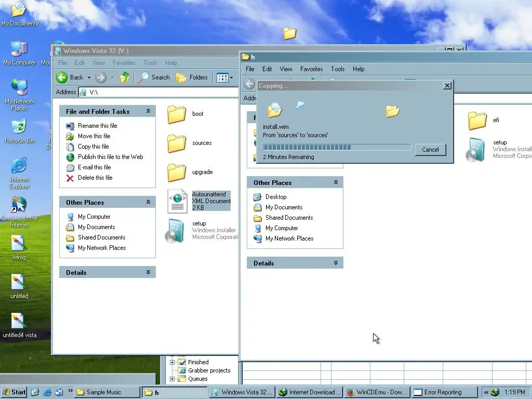532x399 pixels.
Task: Open the untitled4 vista image file
Action: (x=19, y=326)
